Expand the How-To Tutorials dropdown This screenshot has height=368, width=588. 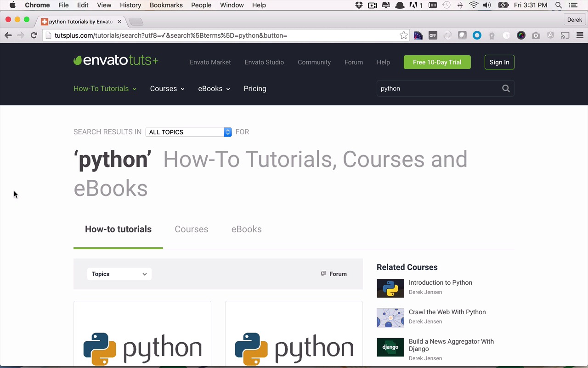105,89
